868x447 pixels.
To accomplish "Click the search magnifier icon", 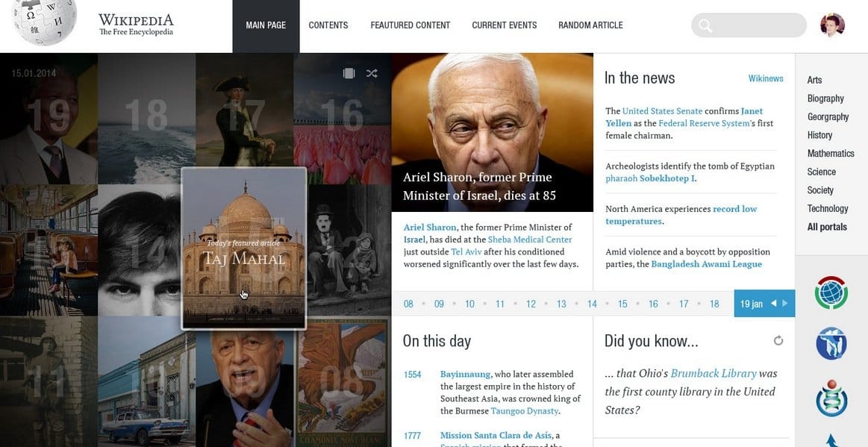I will [x=704, y=26].
